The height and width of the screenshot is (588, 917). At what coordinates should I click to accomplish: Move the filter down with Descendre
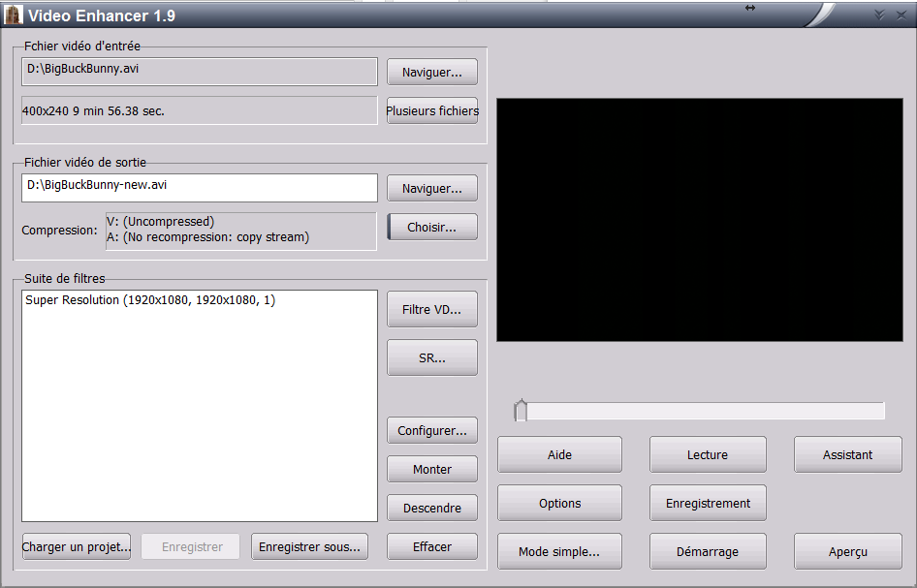coord(431,508)
